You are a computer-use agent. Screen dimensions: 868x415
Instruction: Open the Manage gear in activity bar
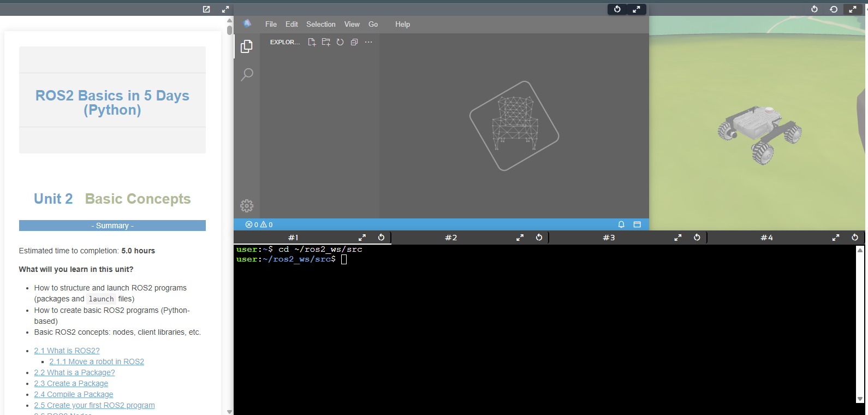(x=247, y=206)
